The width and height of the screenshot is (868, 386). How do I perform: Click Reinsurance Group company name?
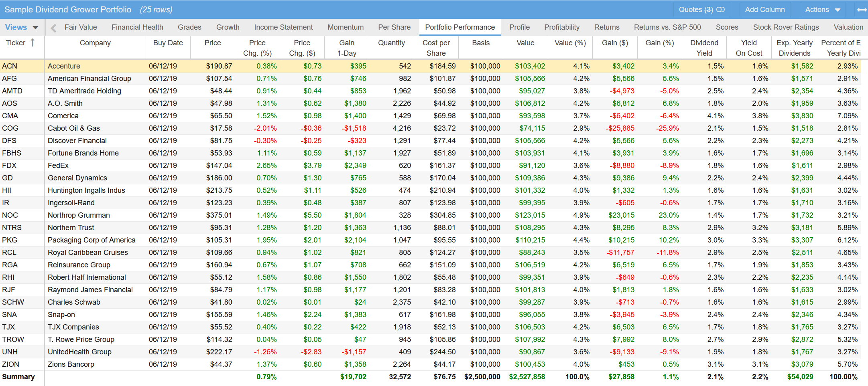point(79,265)
